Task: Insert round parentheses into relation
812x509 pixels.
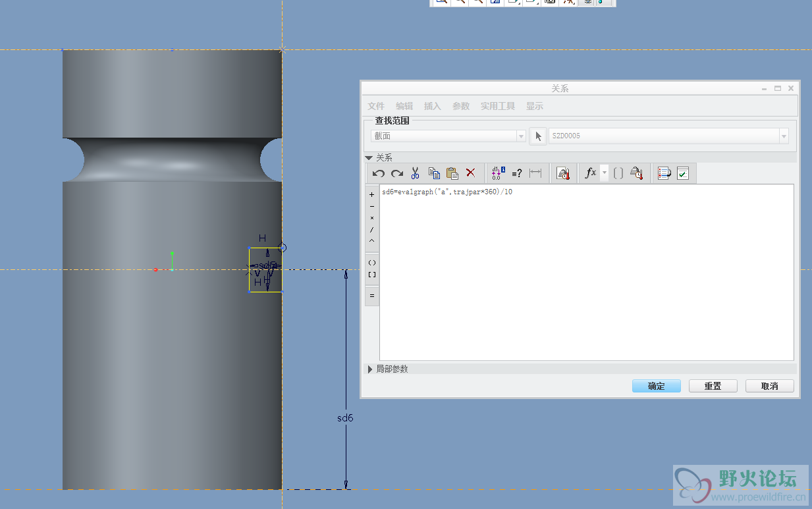Action: [372, 263]
